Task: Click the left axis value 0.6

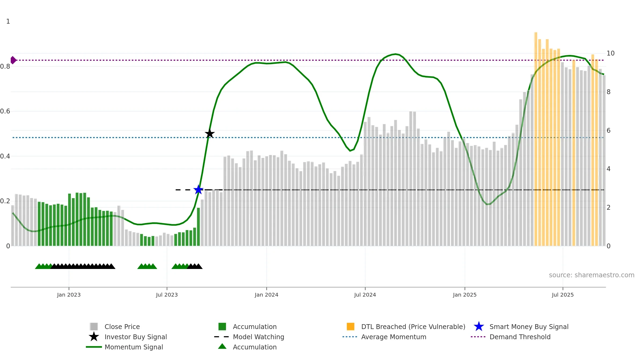Action: pos(5,111)
